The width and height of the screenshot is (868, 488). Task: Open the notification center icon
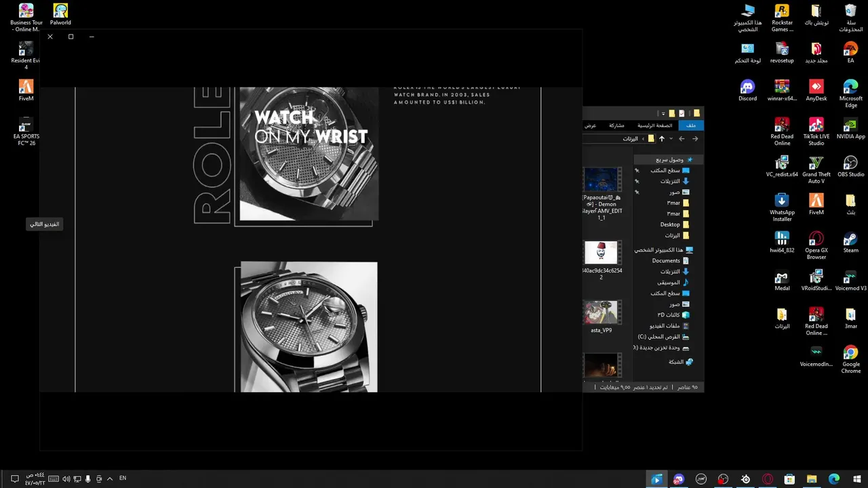pyautogui.click(x=14, y=479)
